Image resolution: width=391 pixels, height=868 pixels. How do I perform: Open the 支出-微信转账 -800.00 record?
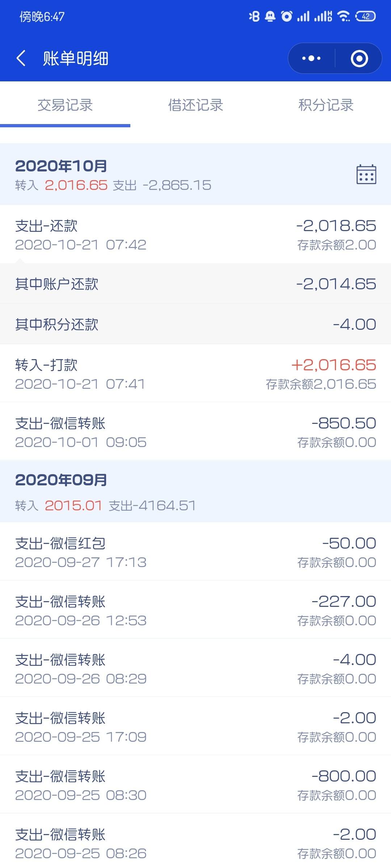pyautogui.click(x=195, y=784)
